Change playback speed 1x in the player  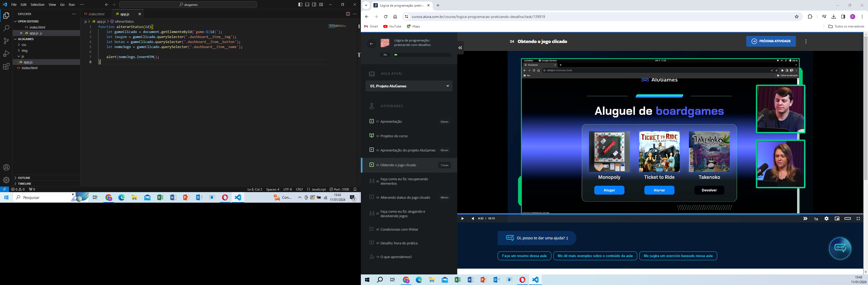pyautogui.click(x=816, y=219)
